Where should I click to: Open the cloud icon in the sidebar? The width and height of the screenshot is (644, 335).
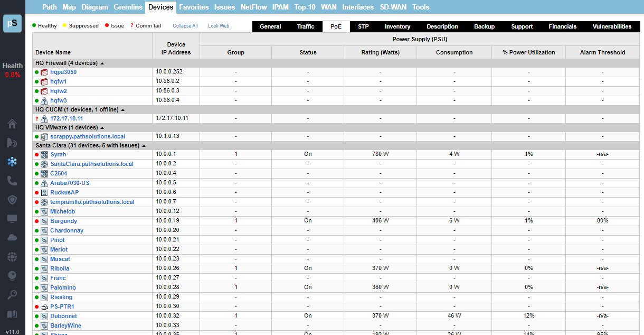(12, 238)
